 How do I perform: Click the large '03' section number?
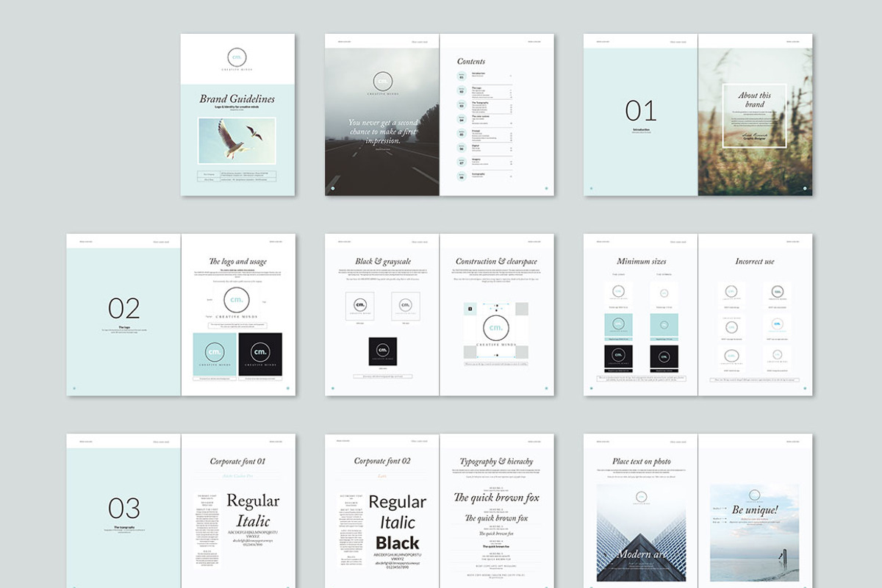[123, 508]
